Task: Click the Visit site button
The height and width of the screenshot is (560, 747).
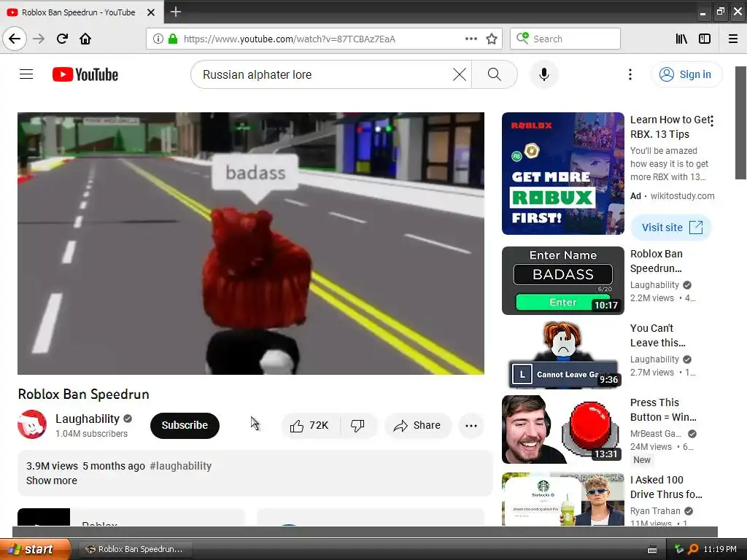Action: 671,227
